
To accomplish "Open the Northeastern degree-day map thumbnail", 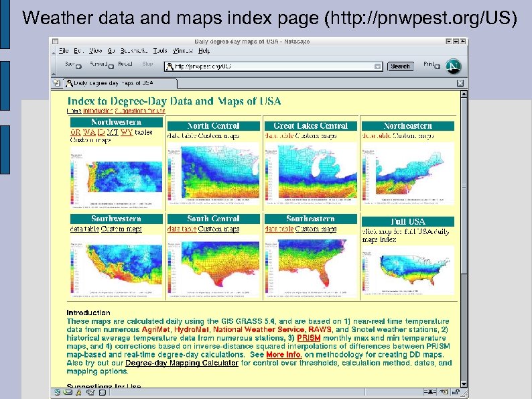I will 408,174.
